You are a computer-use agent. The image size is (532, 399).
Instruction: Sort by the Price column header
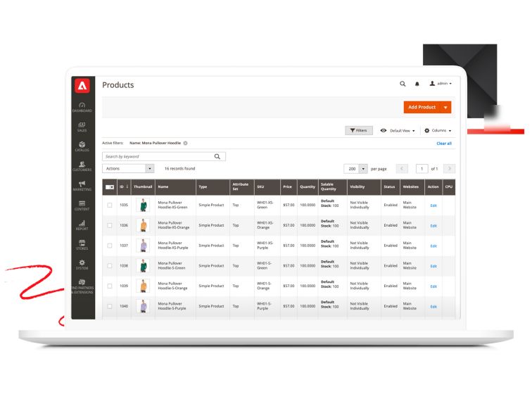click(289, 186)
